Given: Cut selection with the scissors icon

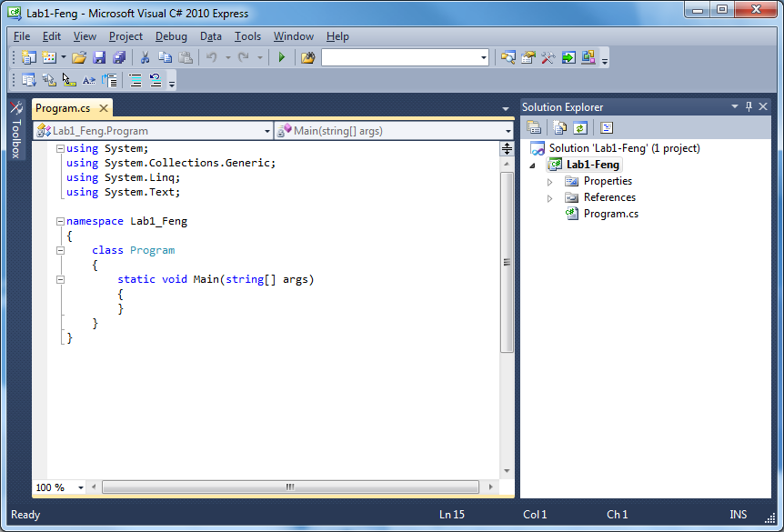Looking at the screenshot, I should click(x=145, y=57).
